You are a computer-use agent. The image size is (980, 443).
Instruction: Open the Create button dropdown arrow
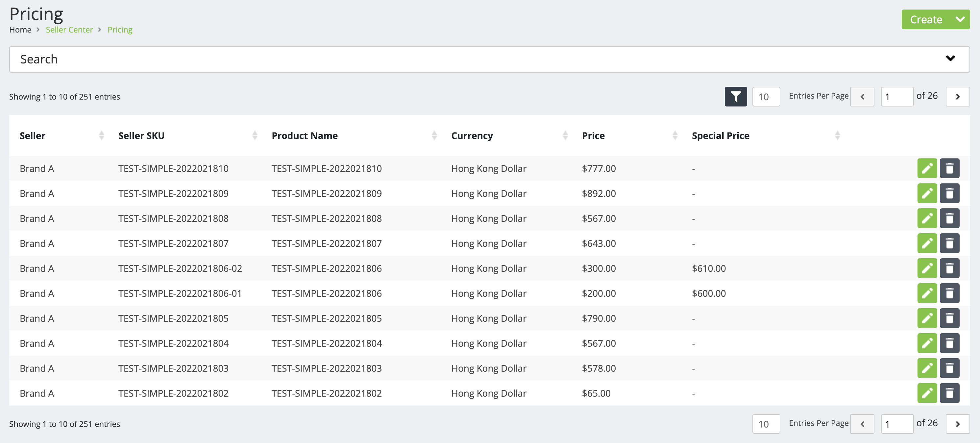click(x=960, y=19)
